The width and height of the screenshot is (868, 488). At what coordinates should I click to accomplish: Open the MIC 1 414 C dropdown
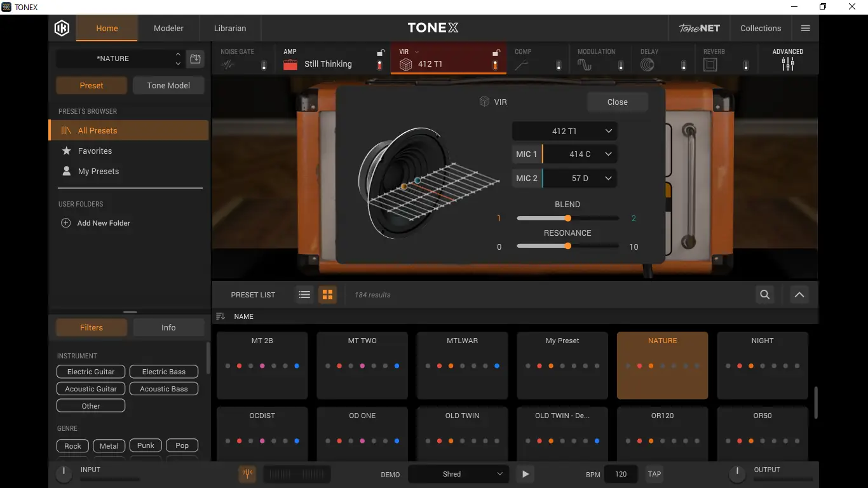coord(580,154)
